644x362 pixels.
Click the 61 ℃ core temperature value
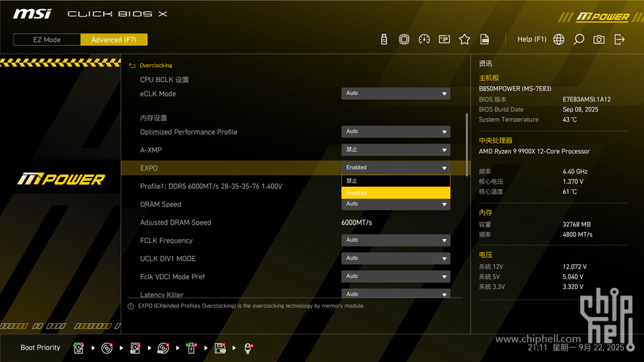570,192
